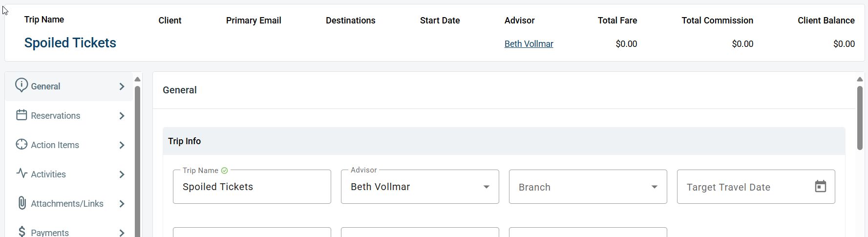Viewport: 868px width, 237px height.
Task: Click the Action Items crosshair icon
Action: click(x=21, y=144)
